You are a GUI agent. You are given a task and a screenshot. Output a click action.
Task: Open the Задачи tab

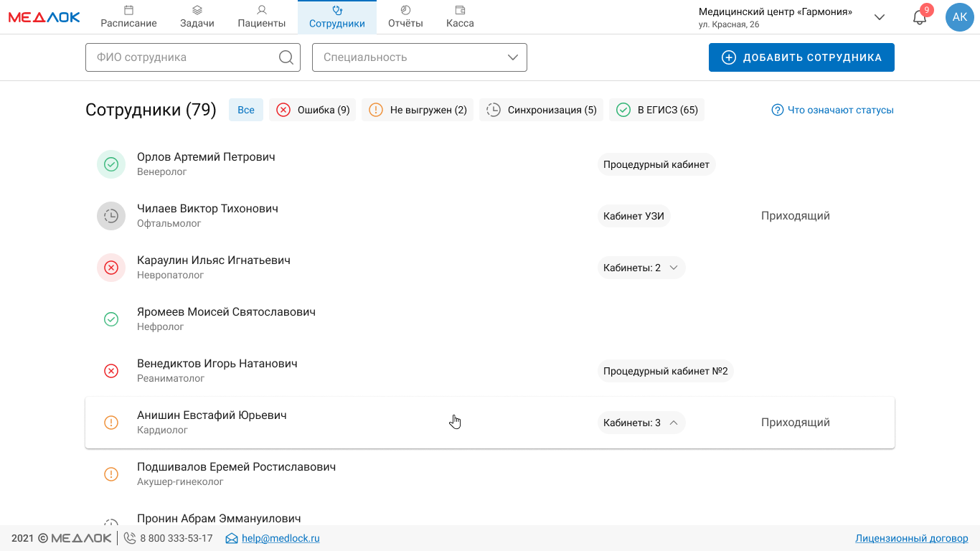point(197,17)
